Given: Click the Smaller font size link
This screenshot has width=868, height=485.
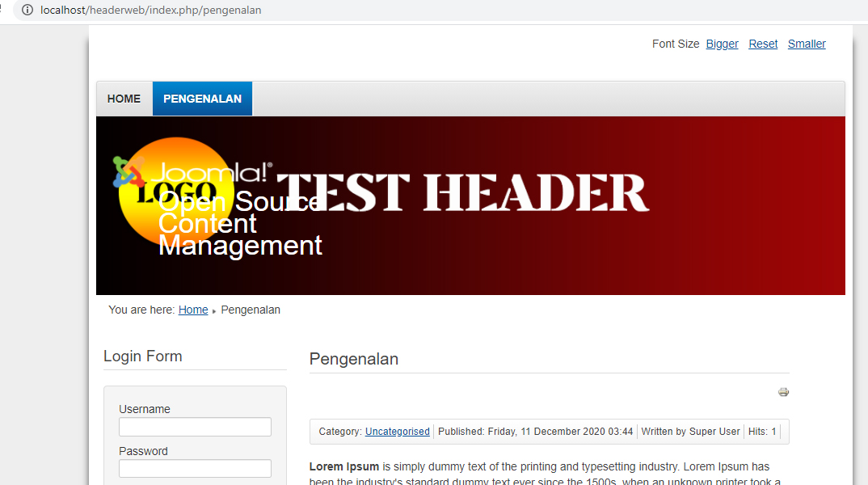Looking at the screenshot, I should coord(807,44).
